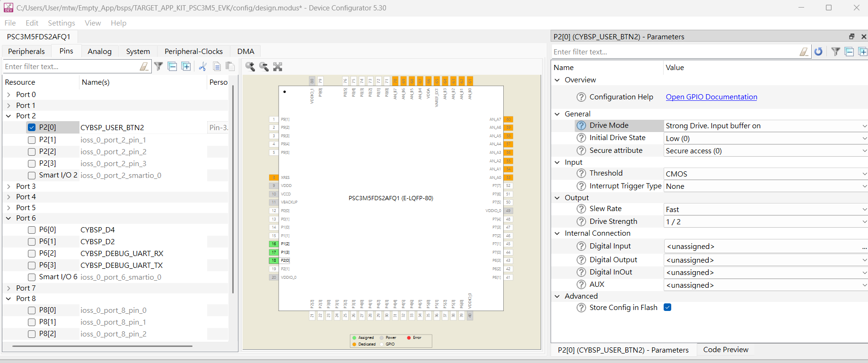
Task: Expand all parameters in the Parameters panel
Action: pos(862,52)
